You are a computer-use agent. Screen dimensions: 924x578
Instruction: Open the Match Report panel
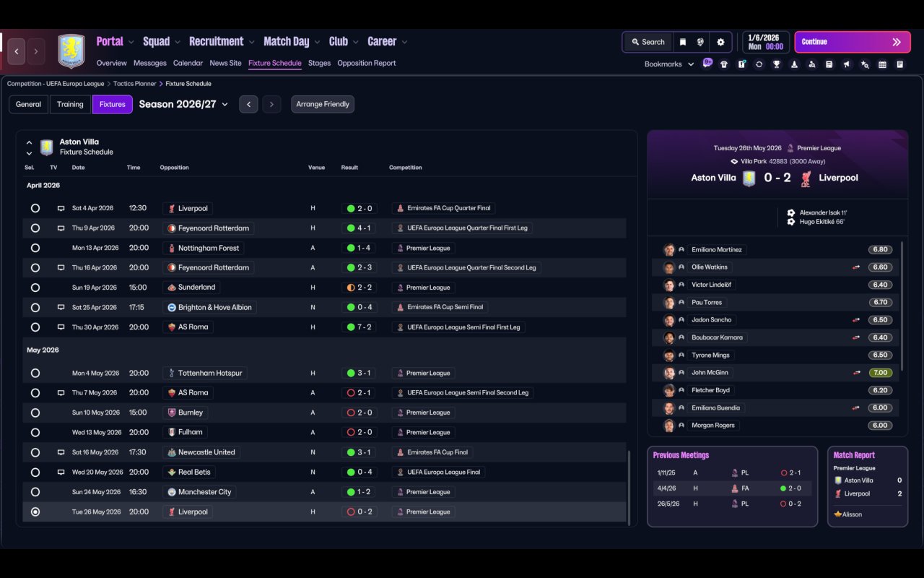tap(868, 486)
